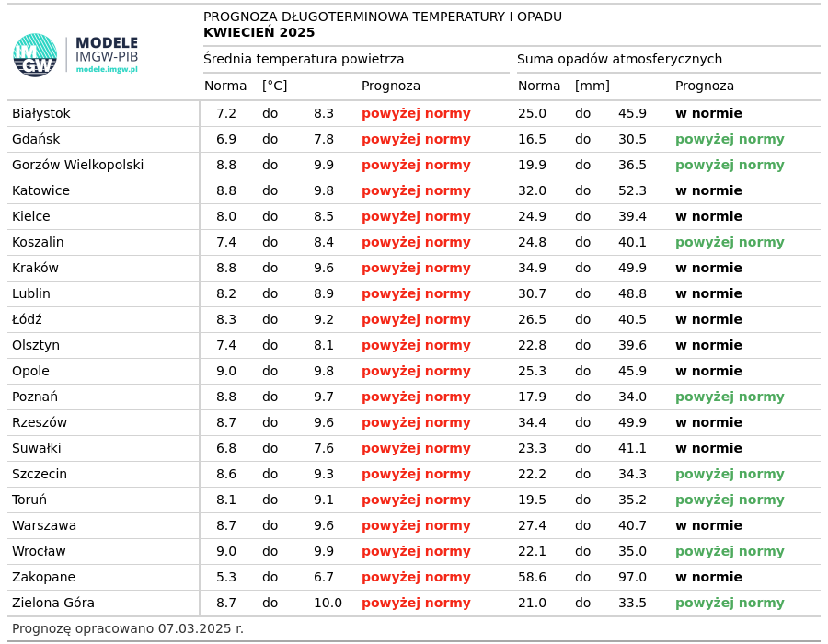The height and width of the screenshot is (644, 828).
Task: Click the Opole city name
Action: [x=30, y=371]
